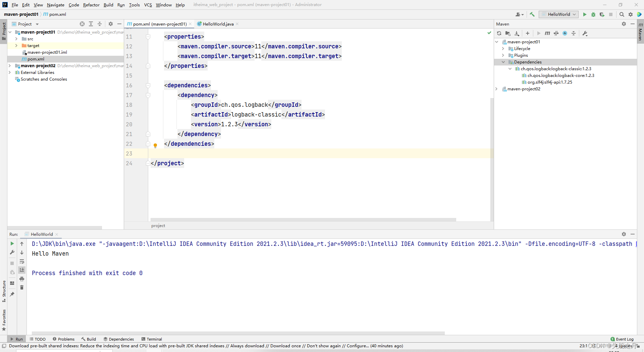The width and height of the screenshot is (644, 352).
Task: Execute Maven goal 'm' icon
Action: tap(547, 33)
